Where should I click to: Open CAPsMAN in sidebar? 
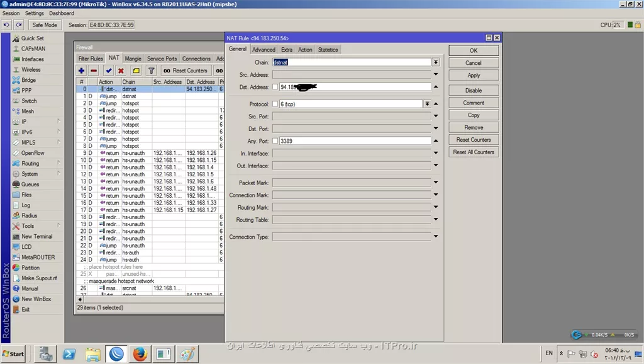coord(33,48)
